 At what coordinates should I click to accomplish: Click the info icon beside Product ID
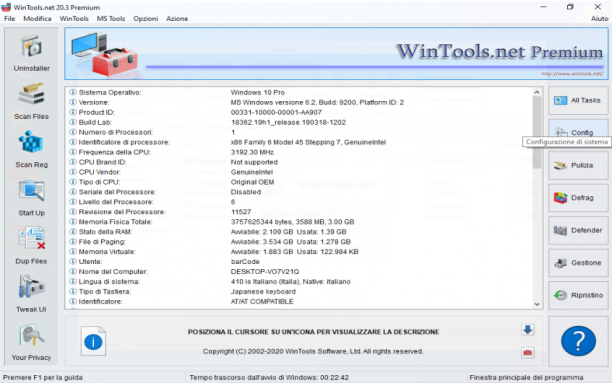coord(73,112)
